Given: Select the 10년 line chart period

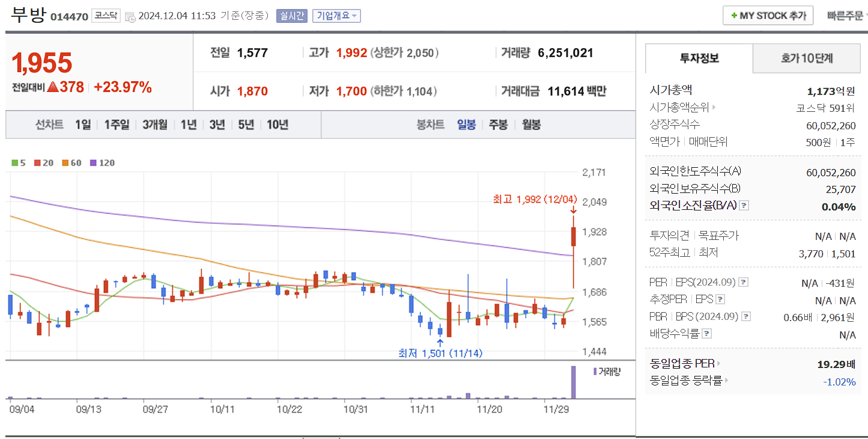Looking at the screenshot, I should [278, 124].
